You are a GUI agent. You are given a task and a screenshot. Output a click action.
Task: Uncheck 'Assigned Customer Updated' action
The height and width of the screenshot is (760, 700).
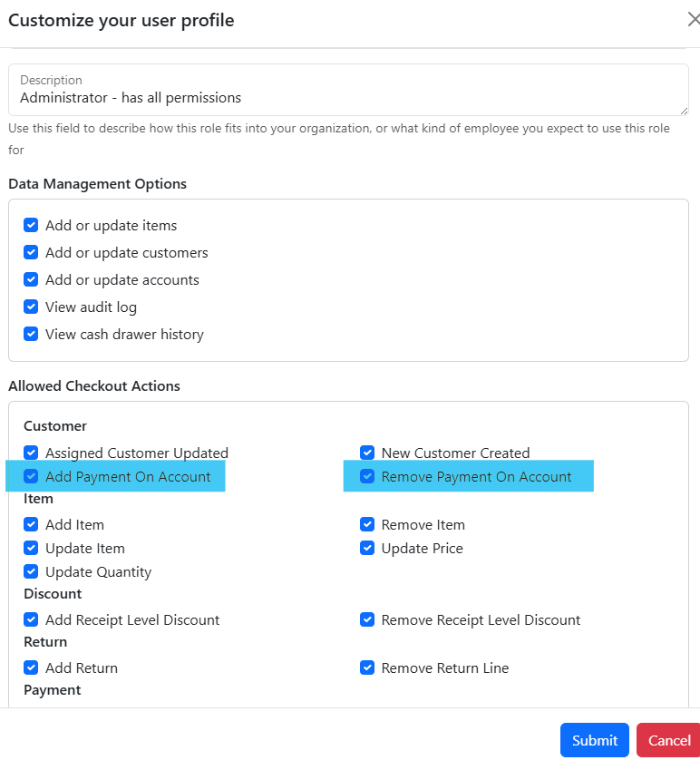(30, 453)
